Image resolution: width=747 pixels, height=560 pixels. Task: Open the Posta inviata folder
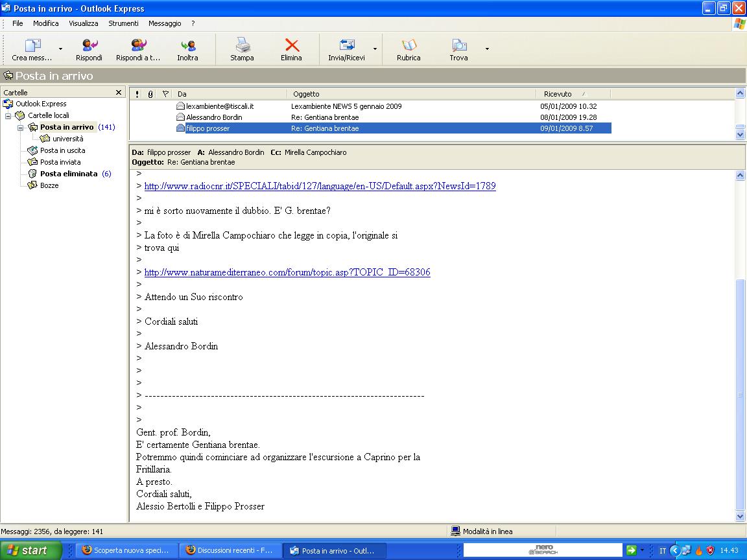60,162
